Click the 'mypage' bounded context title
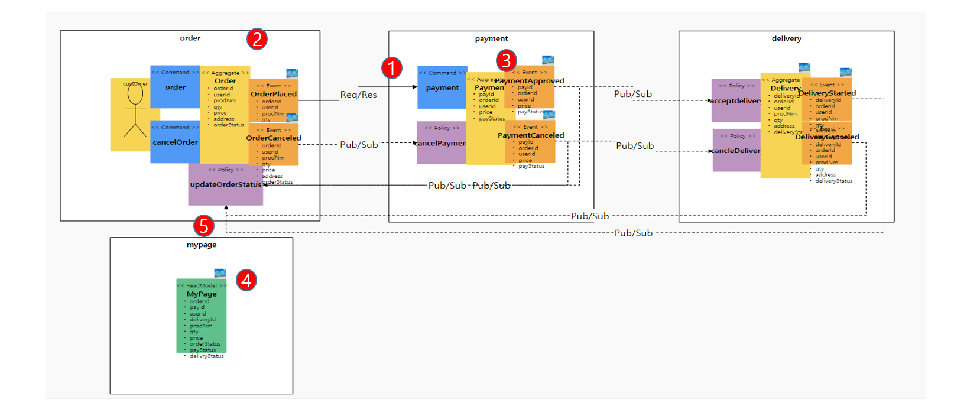The image size is (980, 403). click(202, 245)
